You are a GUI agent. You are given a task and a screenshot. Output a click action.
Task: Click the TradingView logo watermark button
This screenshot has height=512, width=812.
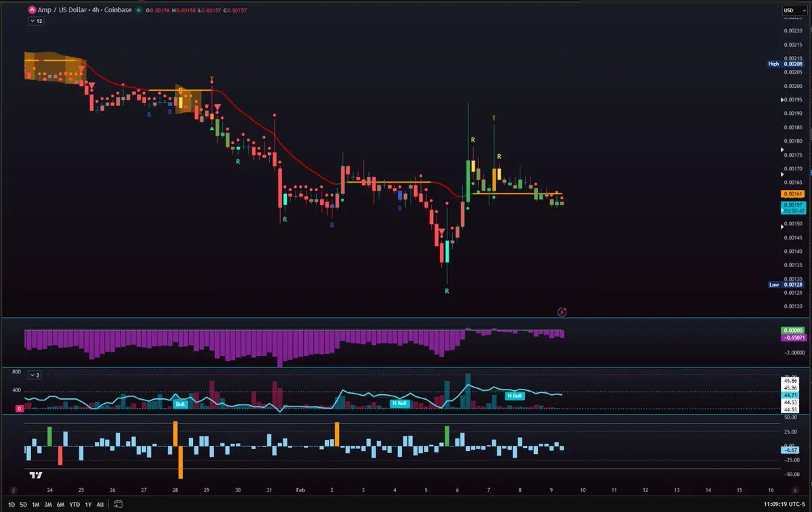pyautogui.click(x=37, y=475)
